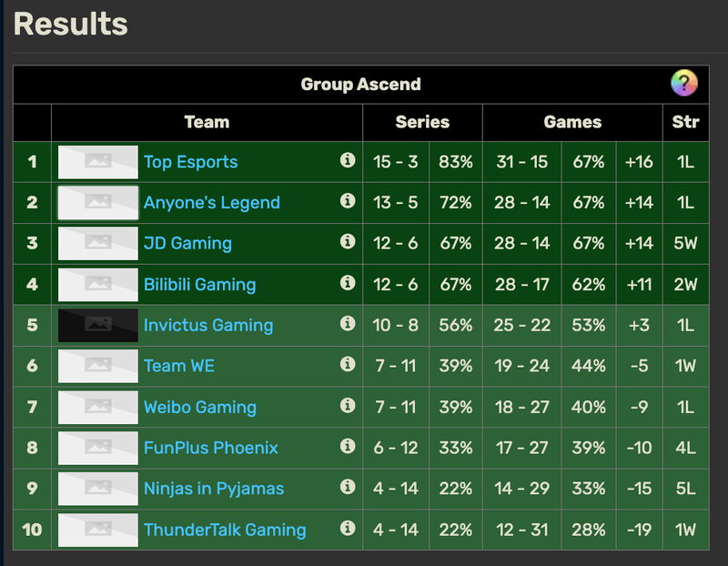This screenshot has height=566, width=728.
Task: Open the Top Esports team link
Action: click(x=190, y=162)
